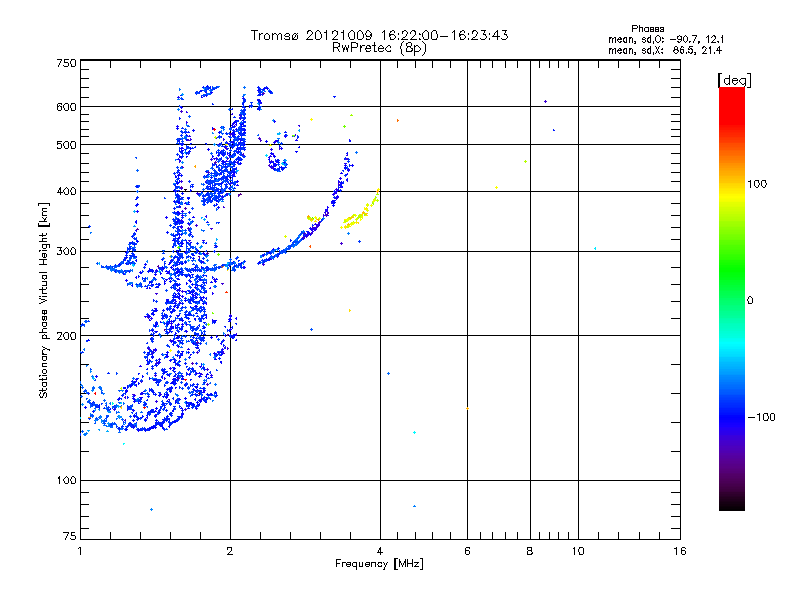Click the '16' frequency tick label
The width and height of the screenshot is (800, 600).
pos(680,551)
